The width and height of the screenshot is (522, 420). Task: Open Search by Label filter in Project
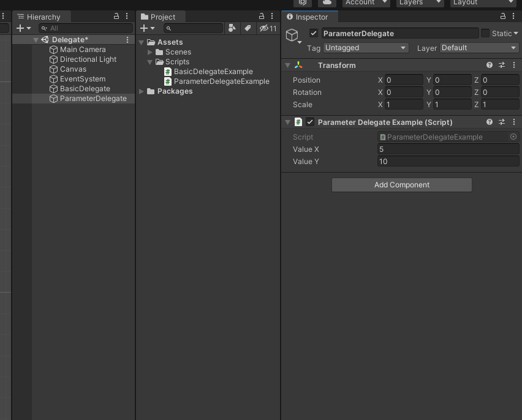coord(248,28)
